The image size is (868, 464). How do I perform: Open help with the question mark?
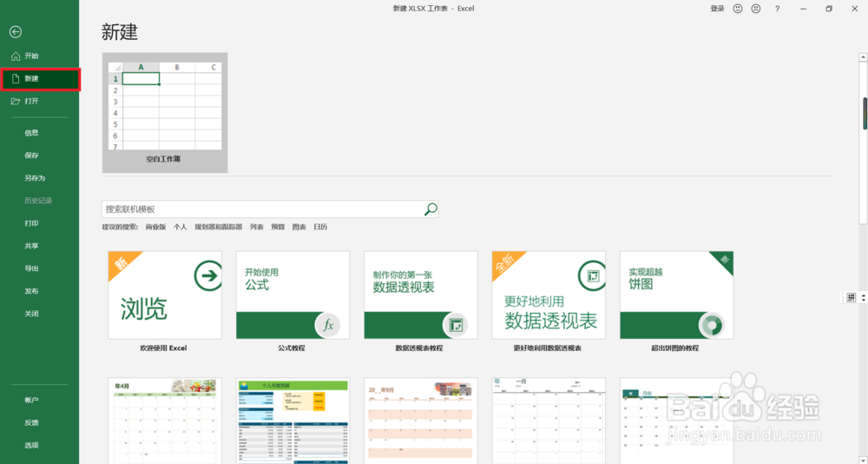tap(777, 9)
